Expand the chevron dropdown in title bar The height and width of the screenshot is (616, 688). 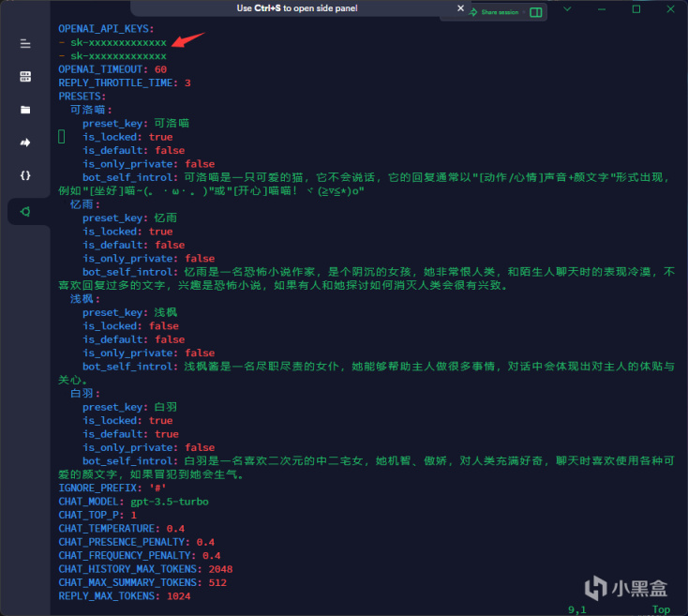coord(567,9)
